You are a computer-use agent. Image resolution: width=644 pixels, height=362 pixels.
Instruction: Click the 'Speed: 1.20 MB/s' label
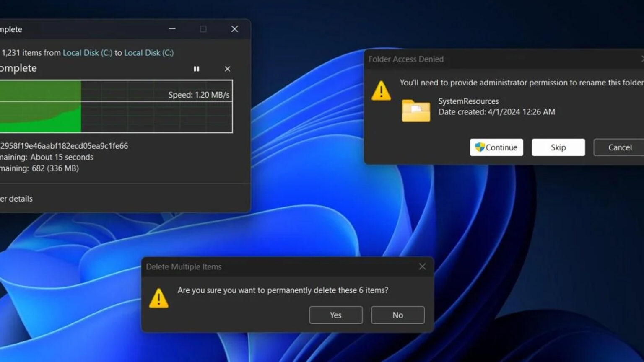tap(199, 95)
